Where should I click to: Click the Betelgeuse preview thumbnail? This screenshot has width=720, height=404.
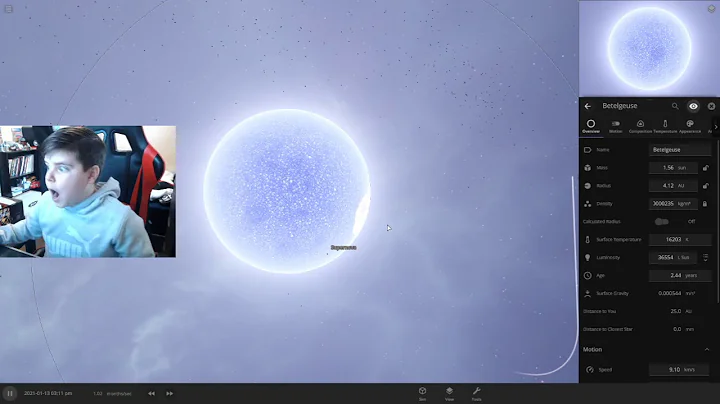(x=649, y=48)
